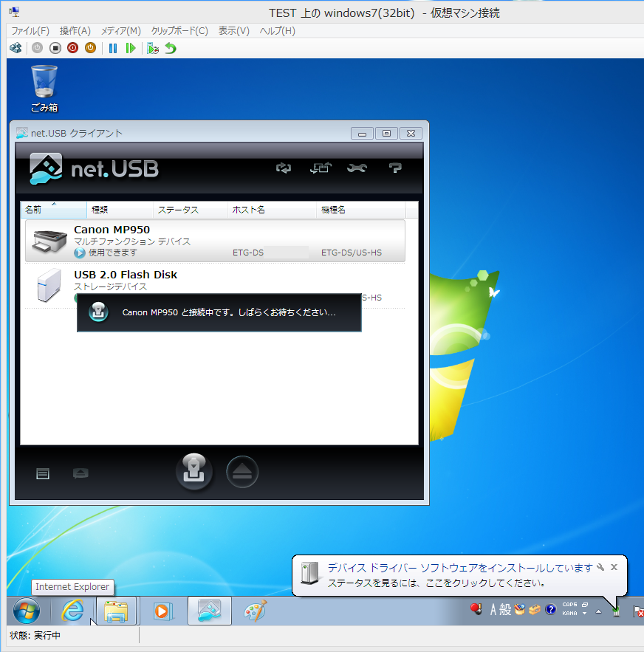Sort by the 機種名 column header

click(x=360, y=210)
